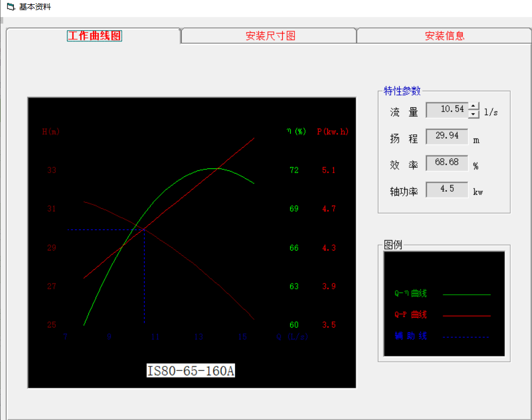Click the 11 flow axis tick label

coord(155,337)
